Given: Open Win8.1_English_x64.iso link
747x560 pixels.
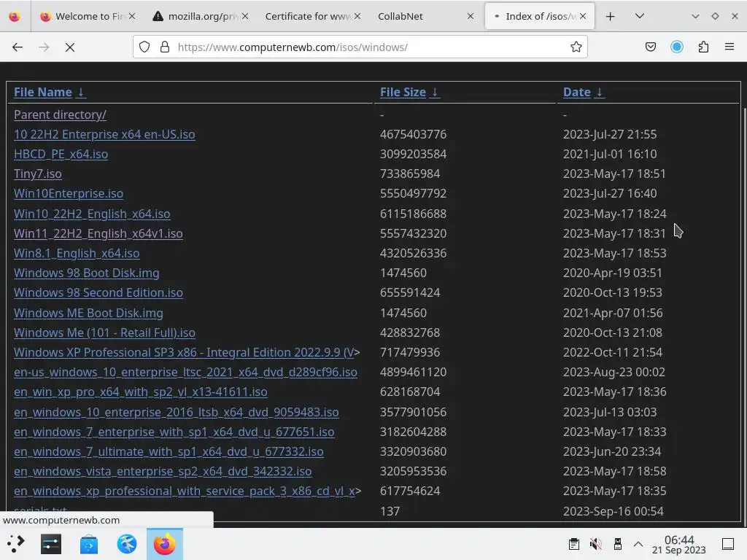Looking at the screenshot, I should pyautogui.click(x=77, y=253).
